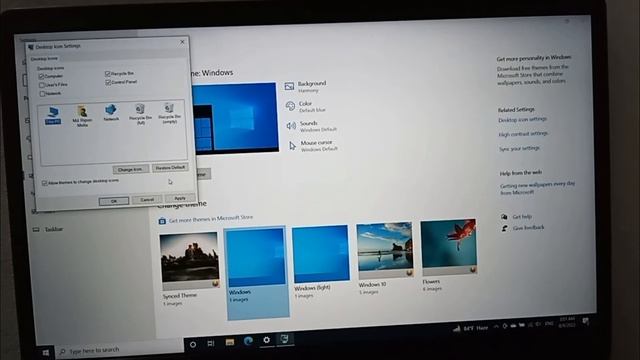The height and width of the screenshot is (360, 640).
Task: Click the Give feedback link
Action: [x=528, y=228]
